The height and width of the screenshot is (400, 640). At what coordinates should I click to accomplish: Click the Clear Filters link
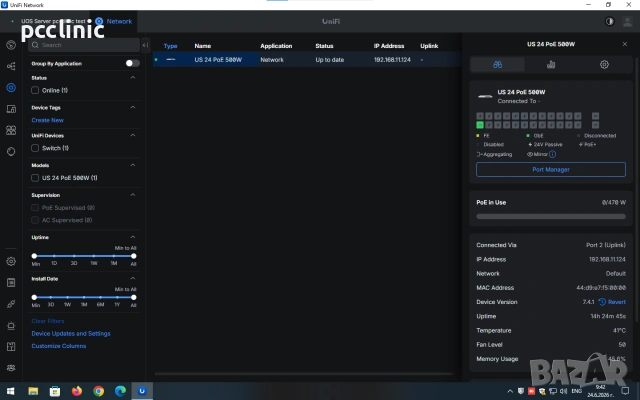click(x=48, y=321)
